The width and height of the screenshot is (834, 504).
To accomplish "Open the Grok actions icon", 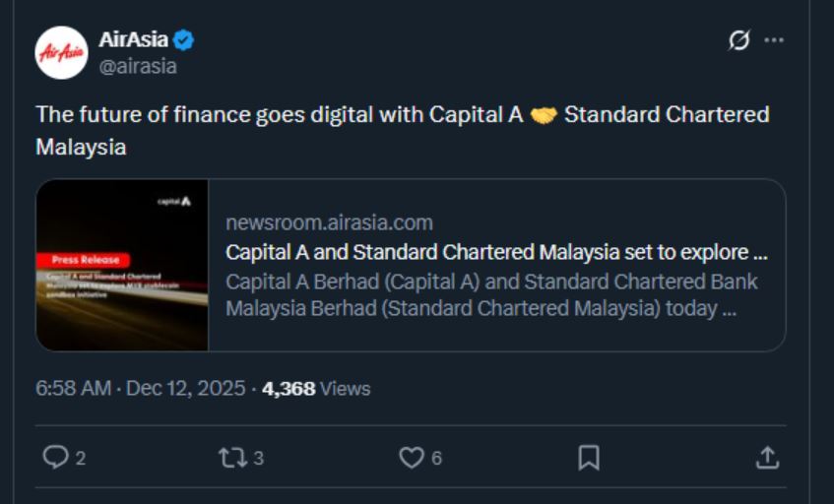I will pos(738,40).
